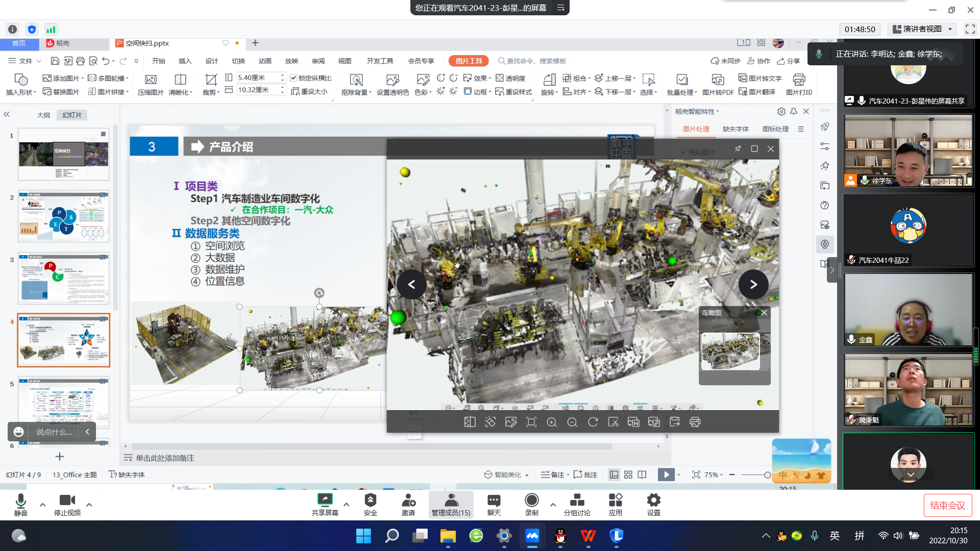
Task: Click the compress picture (压缩图片) icon
Action: coord(151,80)
